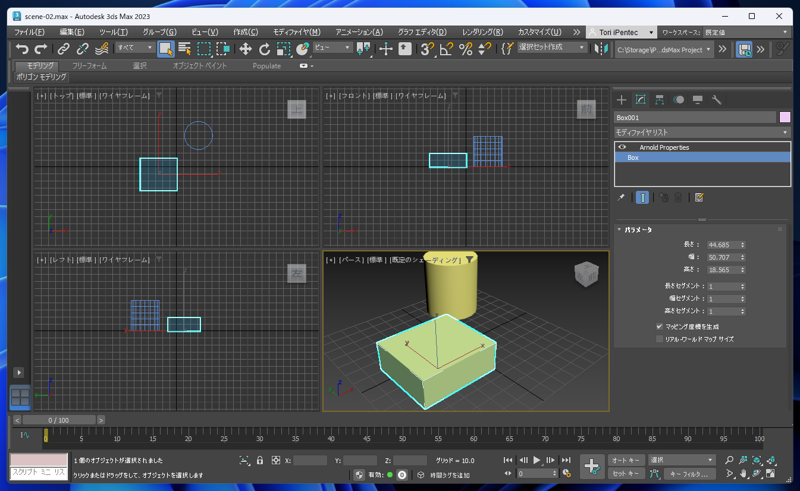Open the Workspaces dropdown
Screen dimensions: 800x491
(x=746, y=32)
